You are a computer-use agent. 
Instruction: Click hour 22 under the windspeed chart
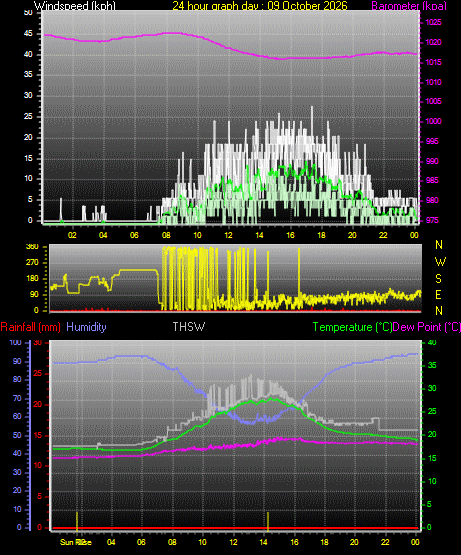[383, 235]
